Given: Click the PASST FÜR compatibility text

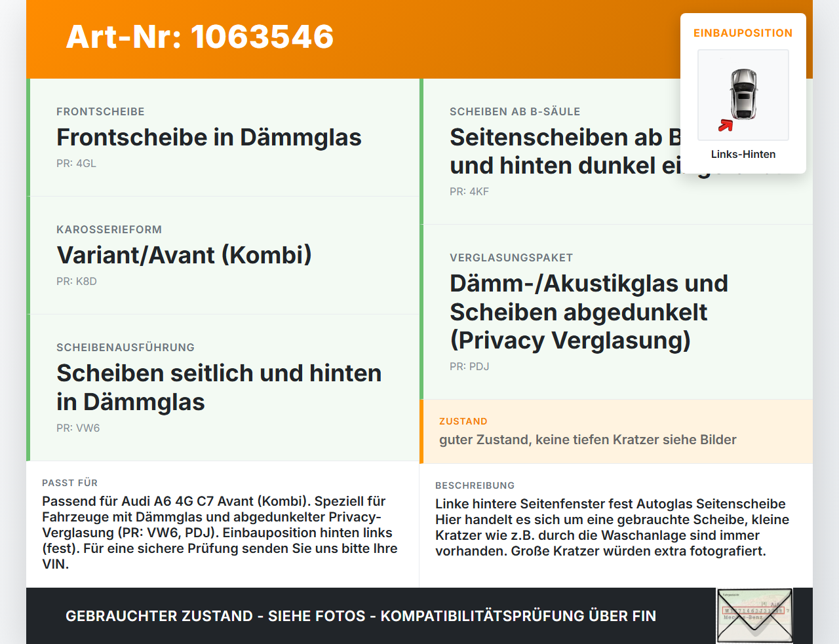Looking at the screenshot, I should pyautogui.click(x=220, y=533).
